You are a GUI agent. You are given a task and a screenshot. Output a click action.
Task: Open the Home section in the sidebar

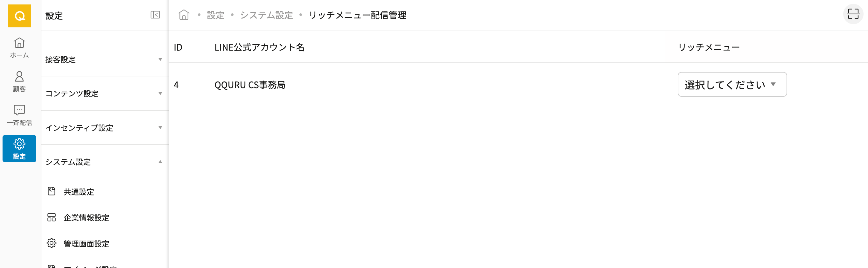pos(19,47)
